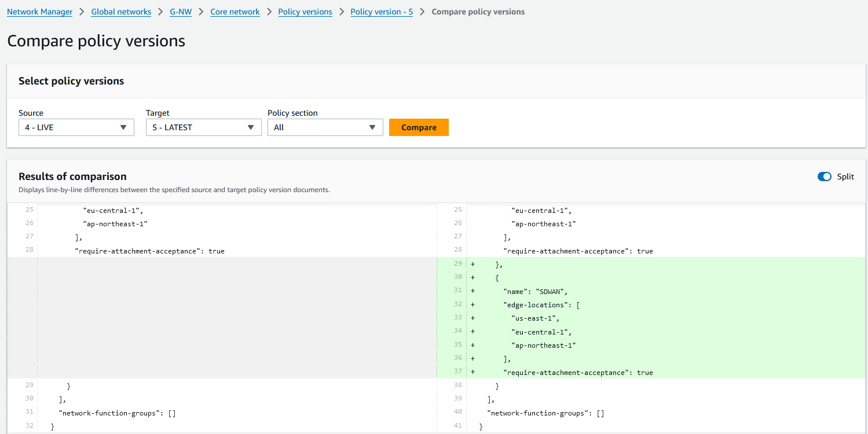Click the Target dropdown arrow icon

coord(251,127)
